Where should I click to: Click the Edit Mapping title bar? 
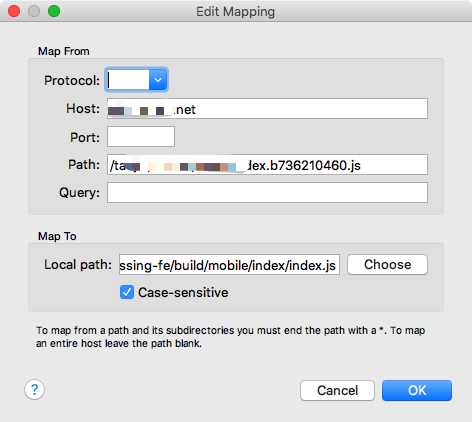pyautogui.click(x=235, y=11)
